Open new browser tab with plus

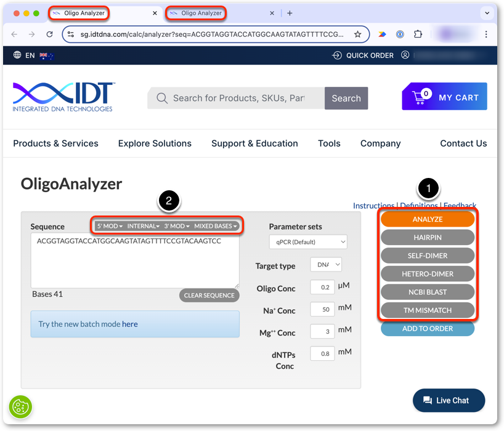[x=290, y=13]
